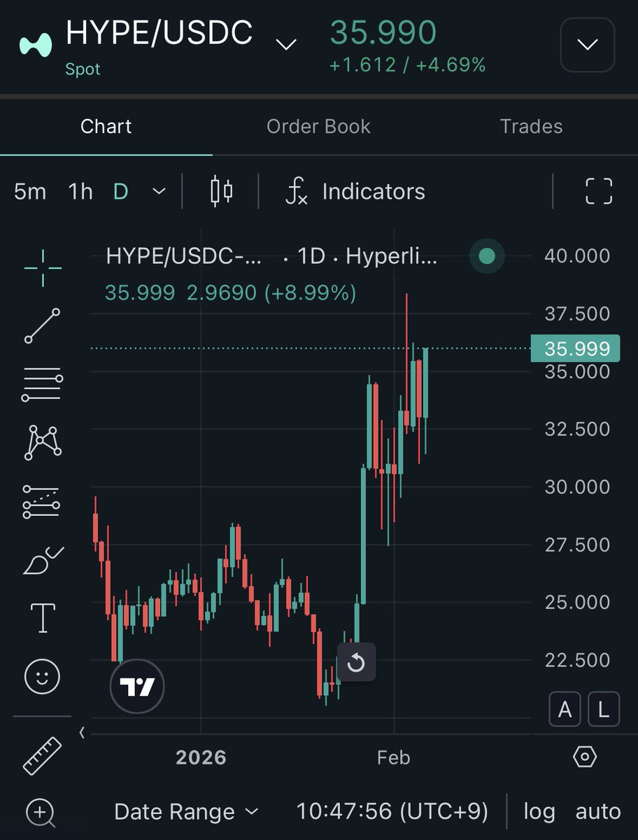Open more timeframe intervals dropdown
The height and width of the screenshot is (840, 638).
point(159,191)
